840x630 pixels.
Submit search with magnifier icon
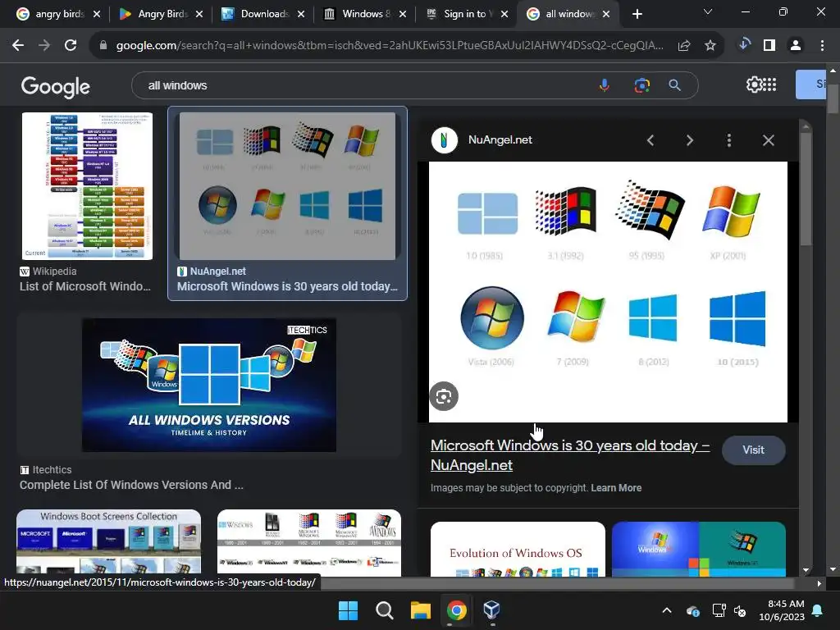point(675,85)
